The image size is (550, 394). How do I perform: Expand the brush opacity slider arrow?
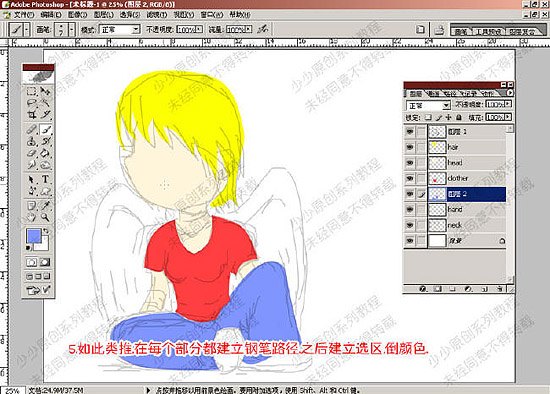click(x=199, y=29)
